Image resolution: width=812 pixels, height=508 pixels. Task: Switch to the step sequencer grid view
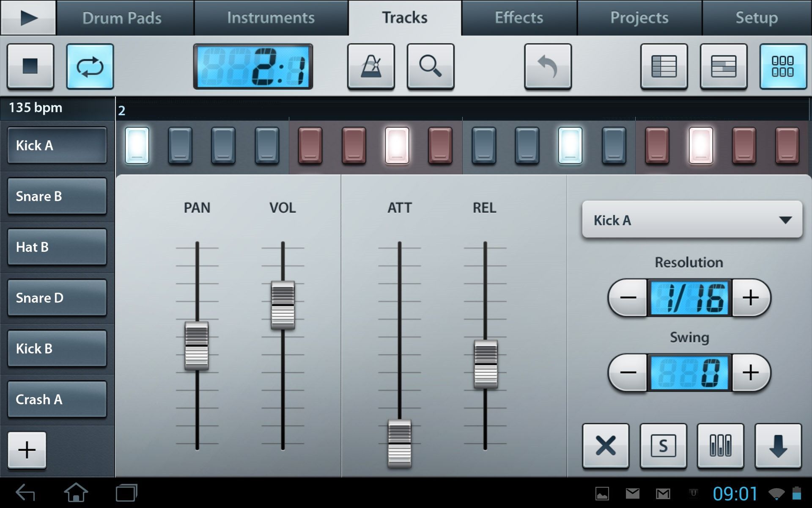pos(782,66)
